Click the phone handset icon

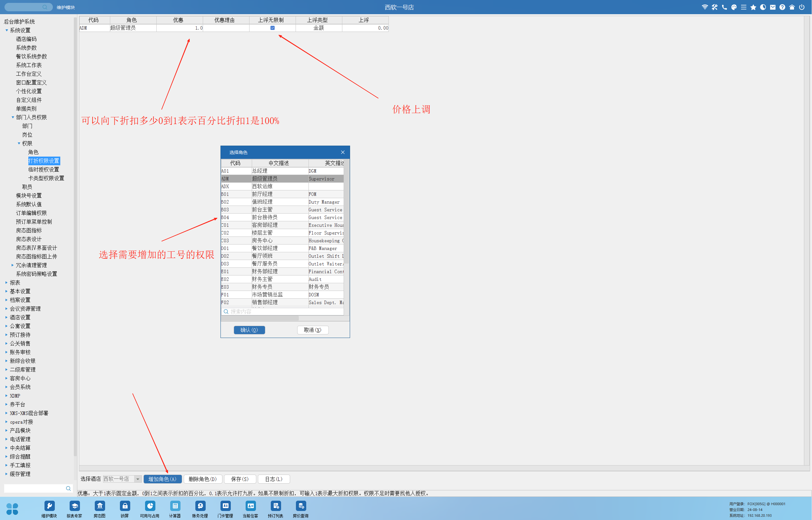(725, 7)
